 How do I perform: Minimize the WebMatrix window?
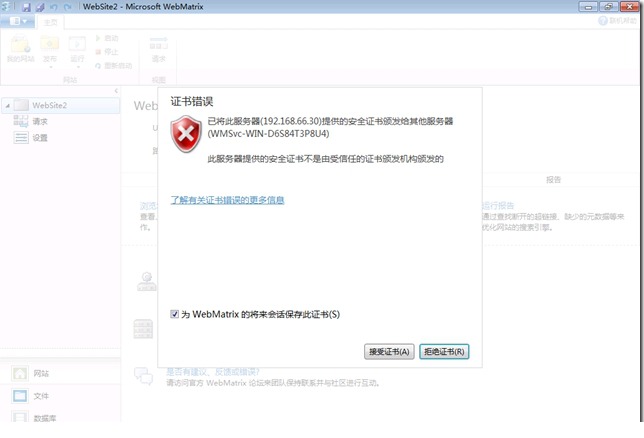[589, 7]
